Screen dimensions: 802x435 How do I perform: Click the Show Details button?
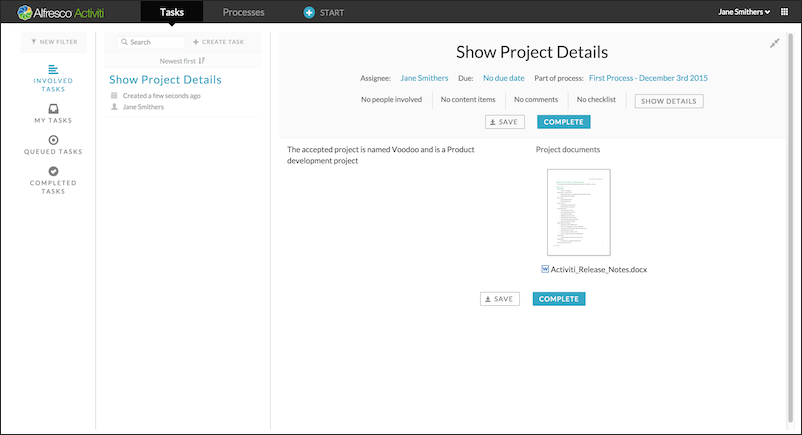point(669,101)
